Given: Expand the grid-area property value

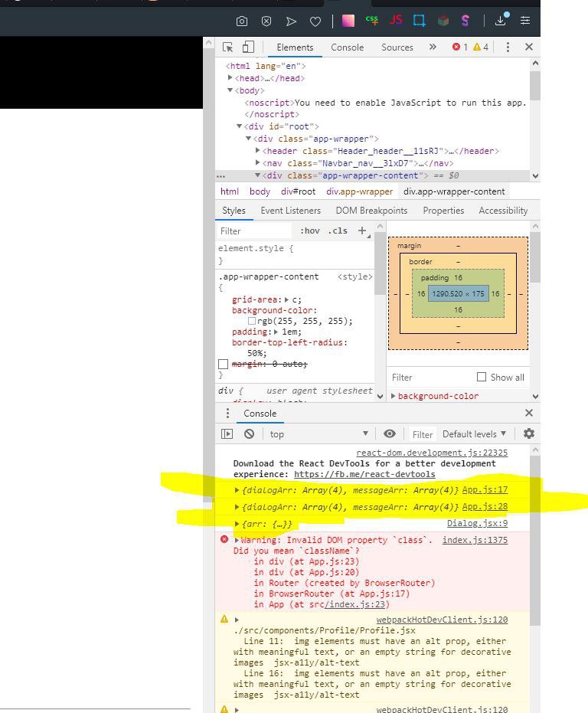Looking at the screenshot, I should 286,299.
